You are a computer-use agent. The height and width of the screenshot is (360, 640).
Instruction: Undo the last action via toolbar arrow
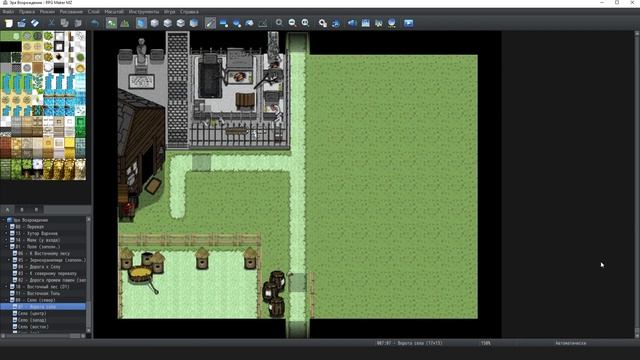click(x=95, y=23)
